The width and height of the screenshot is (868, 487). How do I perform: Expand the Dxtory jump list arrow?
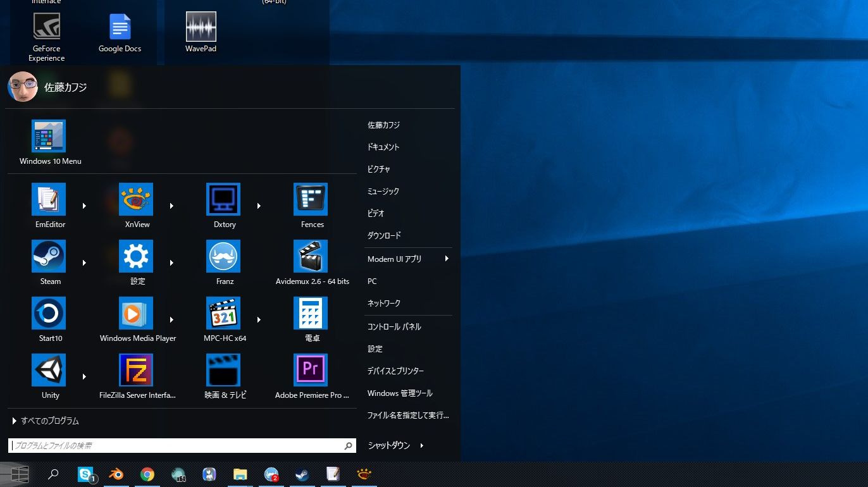coord(259,206)
